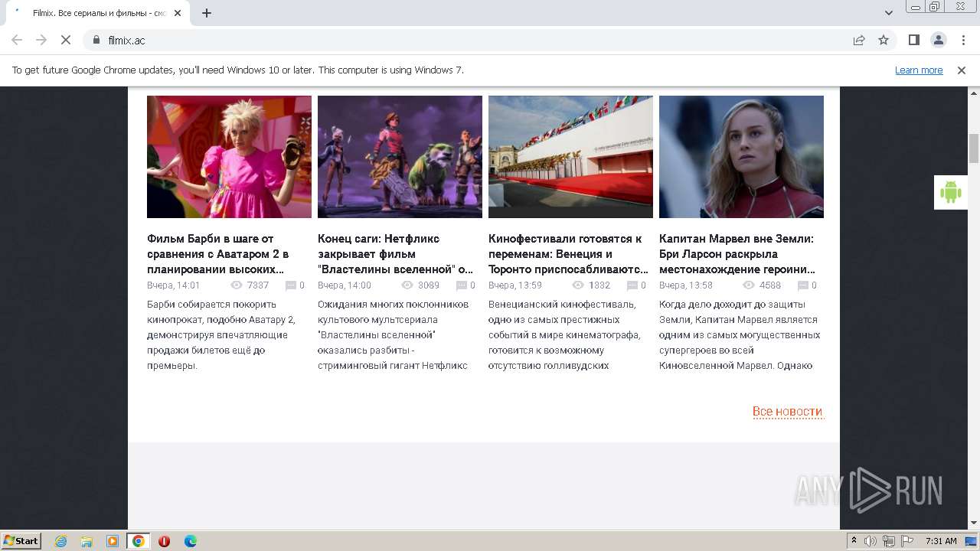Click the browser back arrow
This screenshot has height=551, width=980.
[17, 40]
